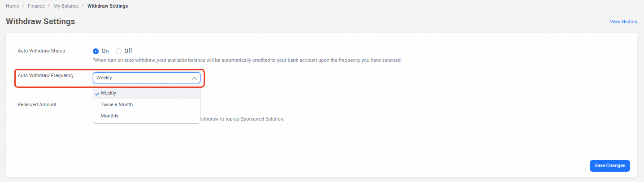Click the auto withdraw description help text
Viewport: 644px width, 182px height.
pyautogui.click(x=247, y=60)
